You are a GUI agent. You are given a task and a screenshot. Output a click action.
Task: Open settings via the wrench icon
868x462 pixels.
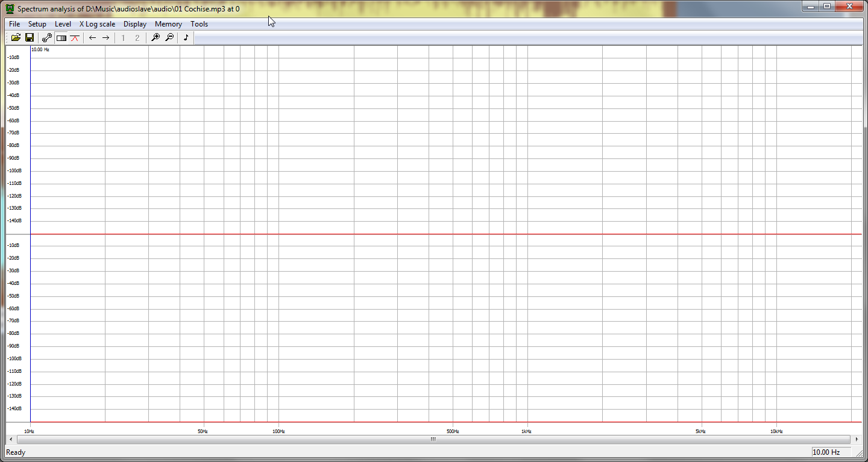click(x=47, y=37)
